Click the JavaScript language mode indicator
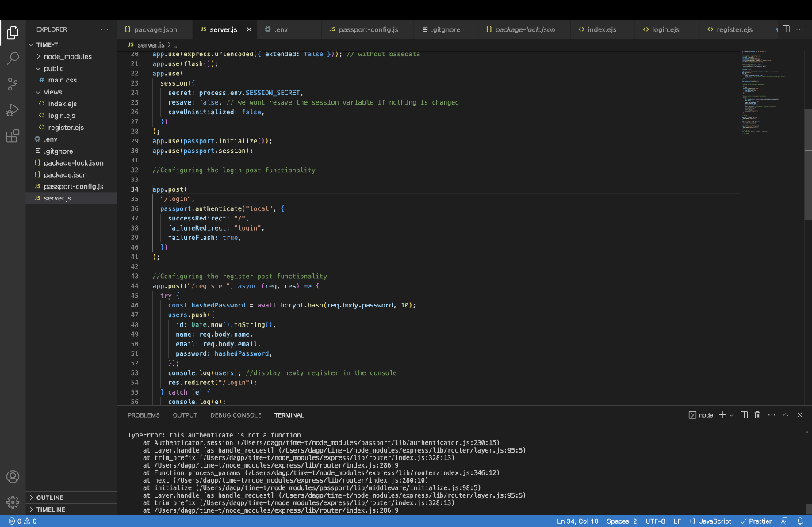The width and height of the screenshot is (812, 527). (713, 521)
